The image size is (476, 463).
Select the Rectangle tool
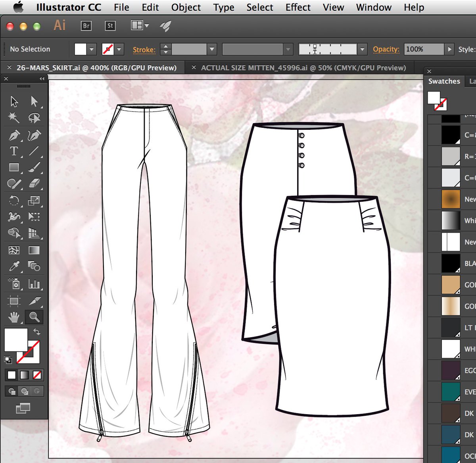[14, 167]
